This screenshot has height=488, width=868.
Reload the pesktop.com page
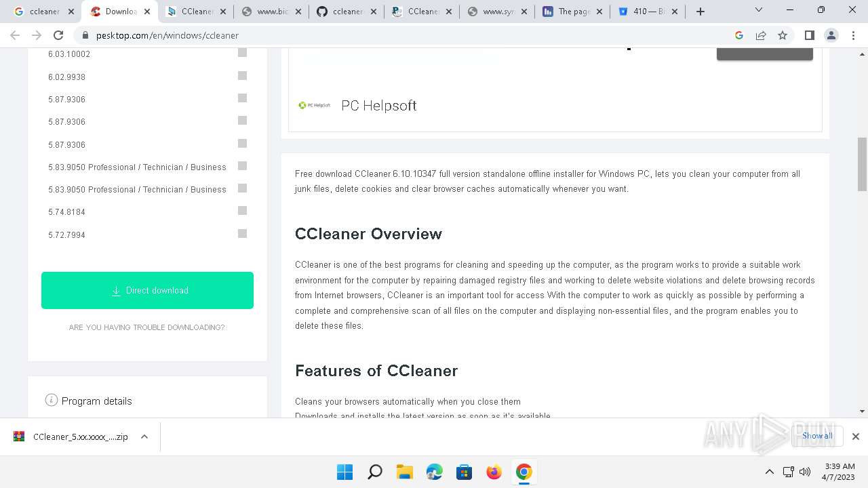tap(58, 35)
